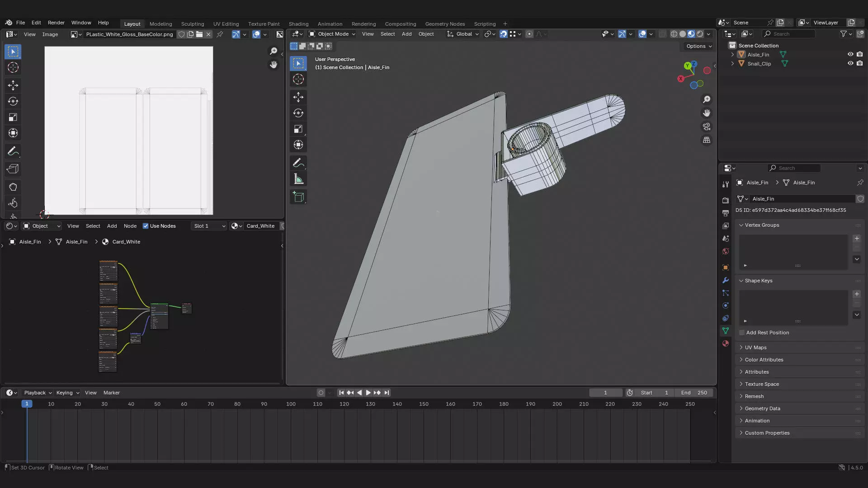Click the zoom icon in image editor
Viewport: 868px width, 488px height.
pyautogui.click(x=274, y=51)
